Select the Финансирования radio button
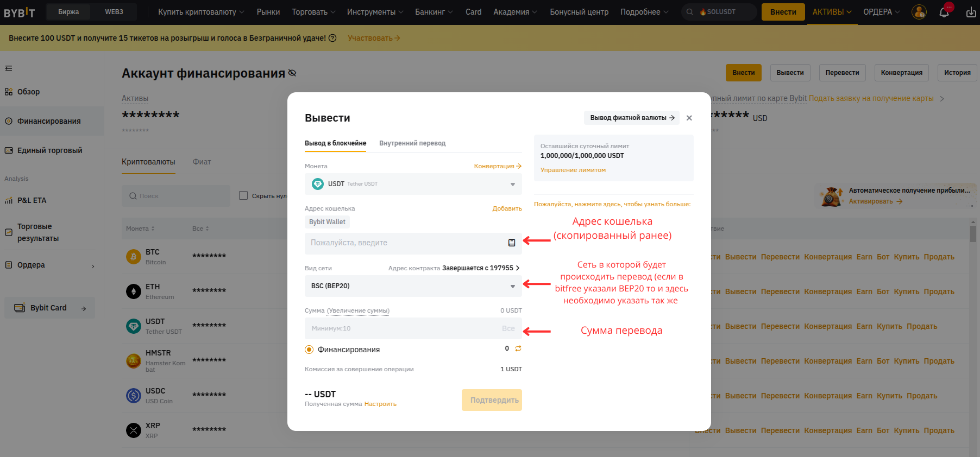This screenshot has width=980, height=457. tap(309, 350)
